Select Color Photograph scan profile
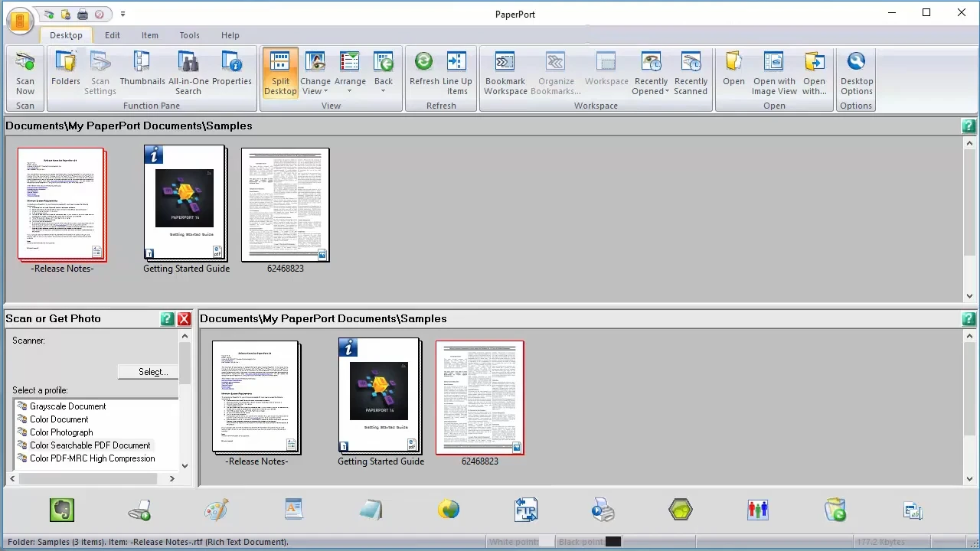Image resolution: width=980 pixels, height=551 pixels. click(x=61, y=432)
